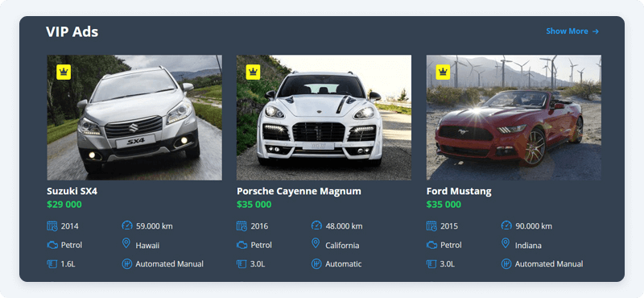Click the crown VIP badge on Suzuki SX4
The width and height of the screenshot is (644, 298).
coord(64,72)
